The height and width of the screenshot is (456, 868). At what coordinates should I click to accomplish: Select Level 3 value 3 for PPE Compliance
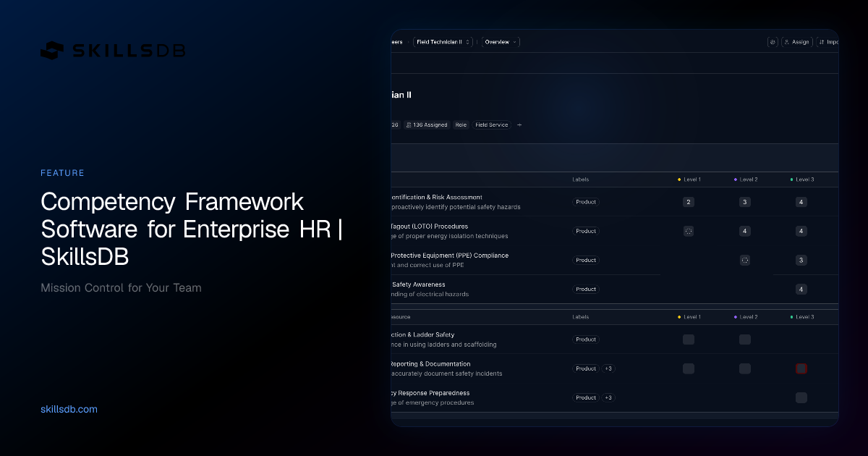801,260
